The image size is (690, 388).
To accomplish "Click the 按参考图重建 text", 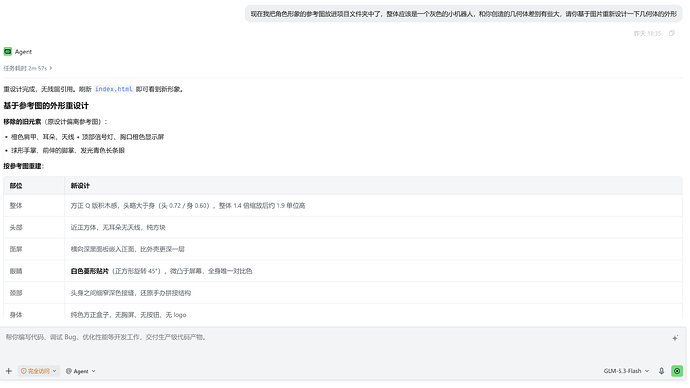I will tap(24, 166).
